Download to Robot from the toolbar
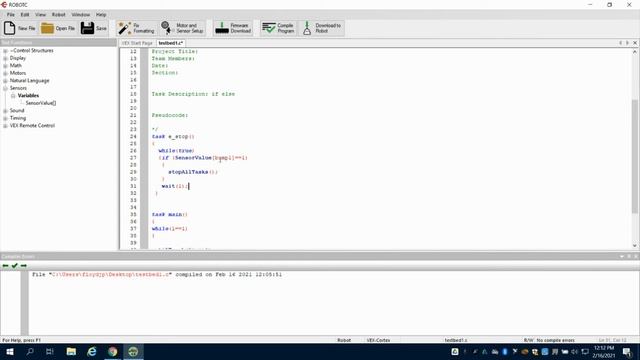Viewport: 640px width, 360px height. coord(322,28)
